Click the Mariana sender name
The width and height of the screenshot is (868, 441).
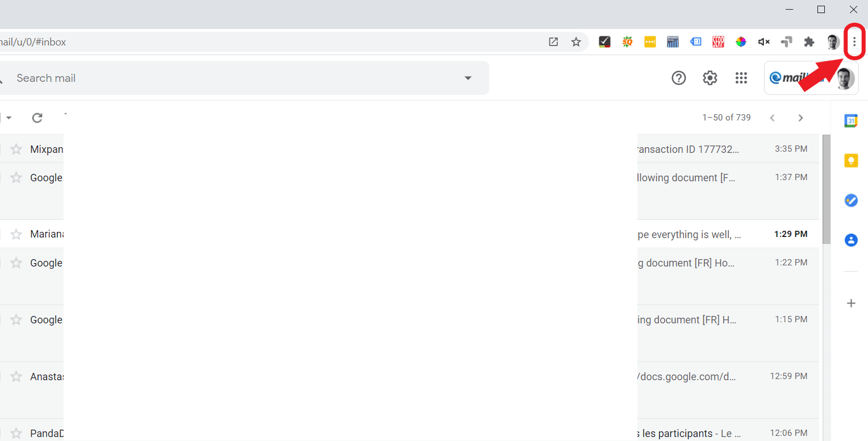47,234
